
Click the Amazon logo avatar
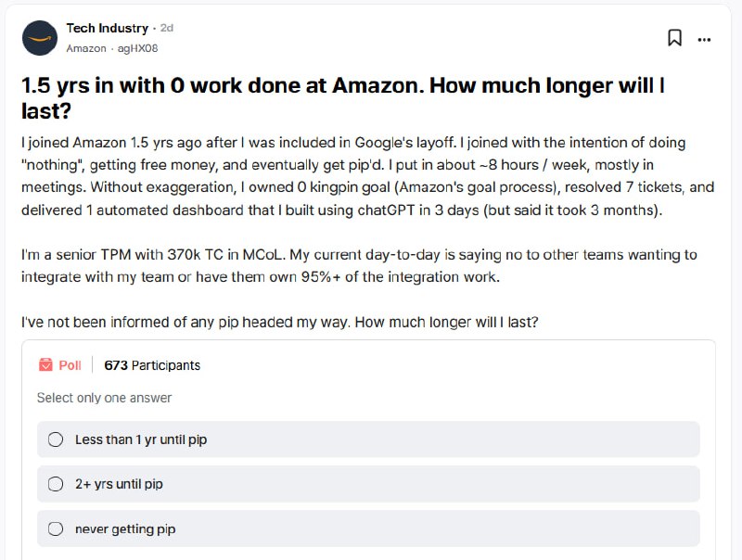point(39,37)
